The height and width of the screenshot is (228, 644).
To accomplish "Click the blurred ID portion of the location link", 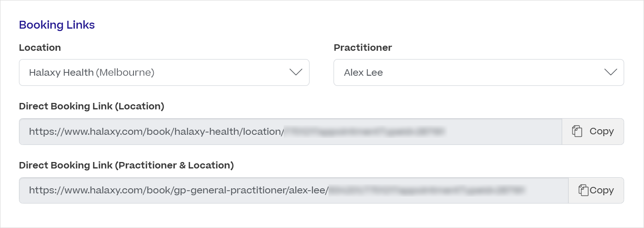I will pos(364,132).
